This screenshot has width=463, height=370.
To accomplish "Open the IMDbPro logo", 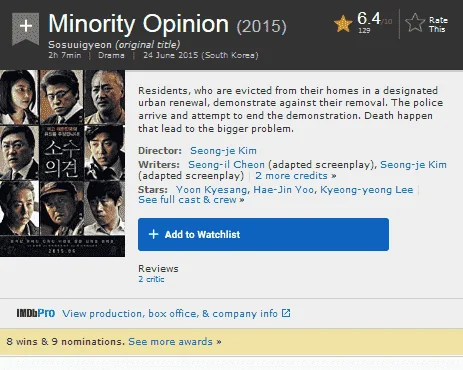I will point(36,313).
